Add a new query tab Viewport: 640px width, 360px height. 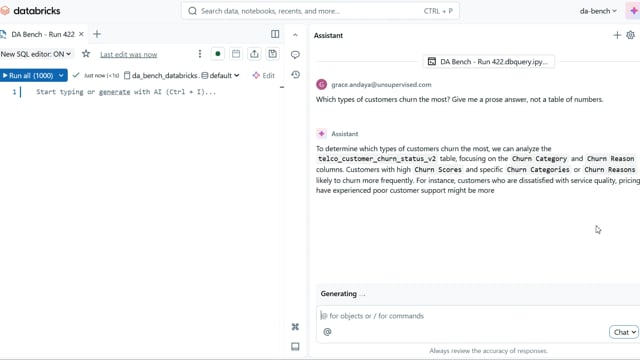97,34
